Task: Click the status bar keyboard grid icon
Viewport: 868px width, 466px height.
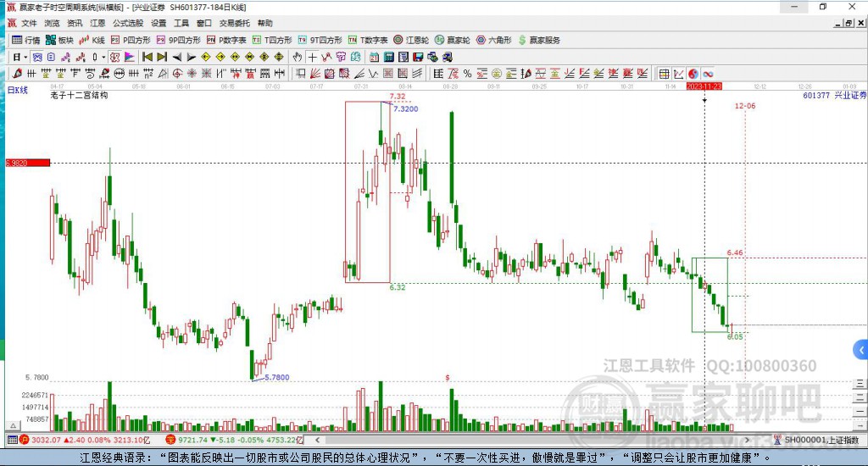Action: pos(12,440)
